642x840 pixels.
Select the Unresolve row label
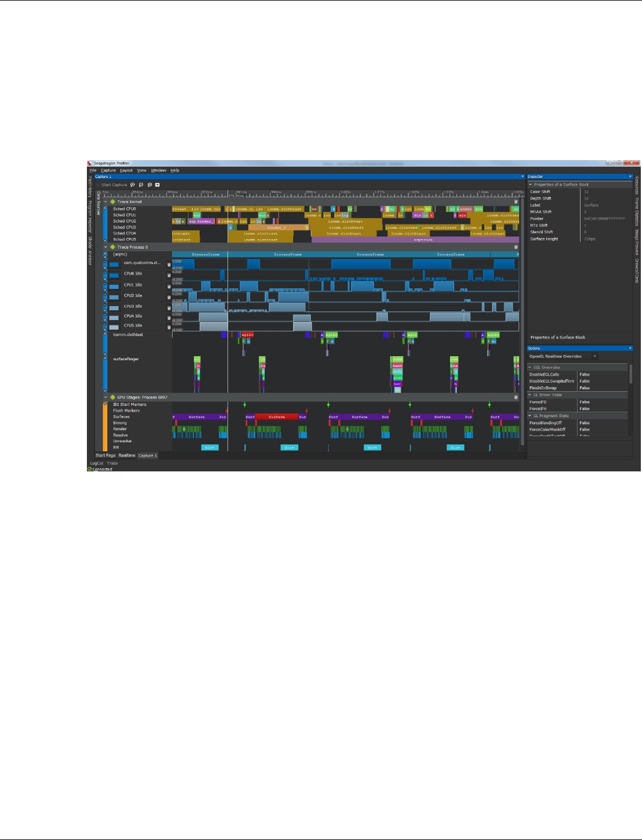coord(122,441)
